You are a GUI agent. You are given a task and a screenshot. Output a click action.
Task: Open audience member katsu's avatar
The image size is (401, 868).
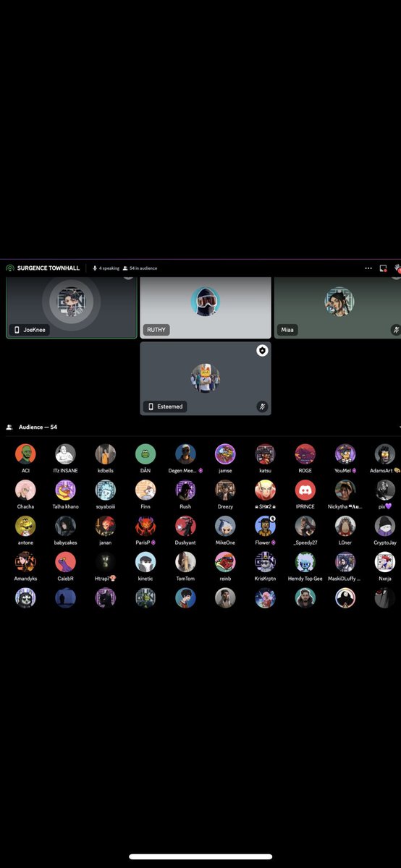click(265, 454)
